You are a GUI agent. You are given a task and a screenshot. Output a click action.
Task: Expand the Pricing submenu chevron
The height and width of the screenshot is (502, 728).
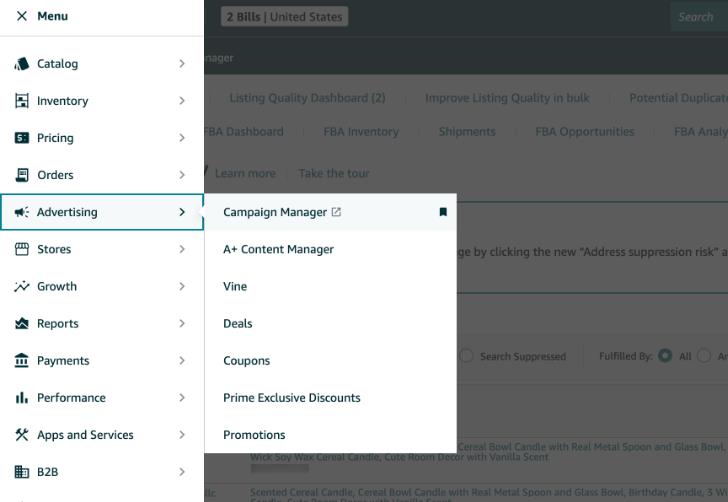click(182, 138)
